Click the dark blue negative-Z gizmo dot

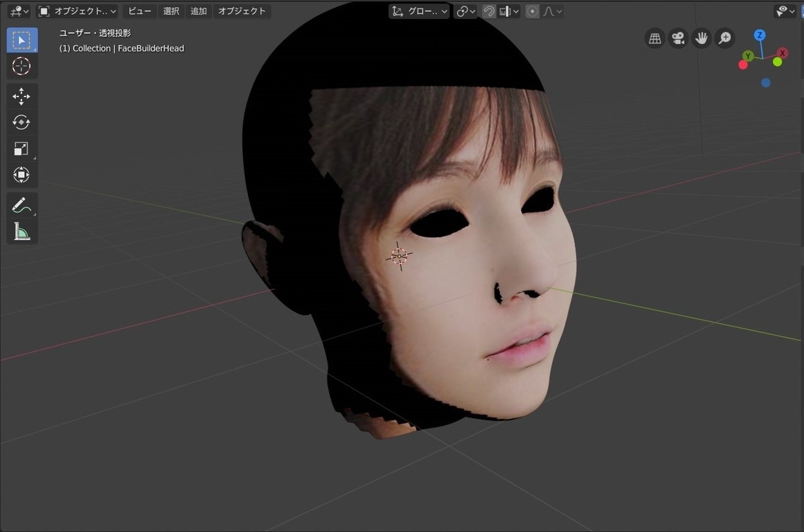pyautogui.click(x=766, y=82)
